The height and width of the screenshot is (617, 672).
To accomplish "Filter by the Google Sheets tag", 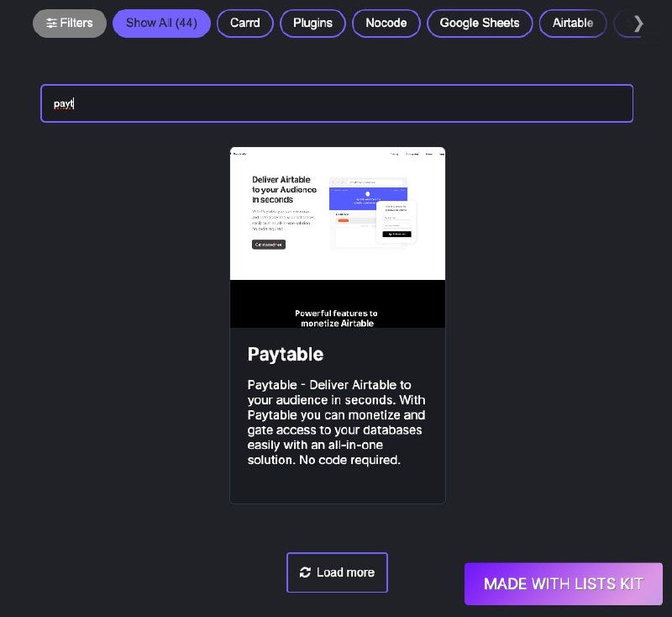I will coord(480,24).
